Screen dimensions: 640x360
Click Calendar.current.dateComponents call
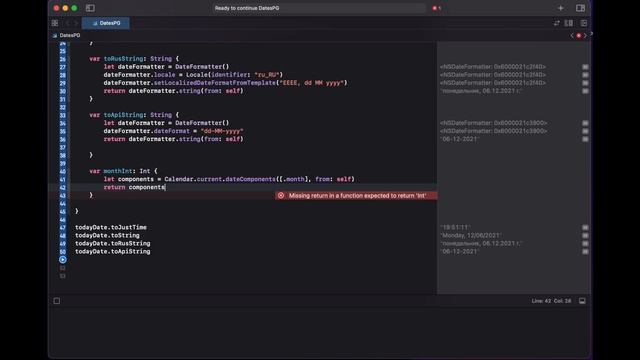point(220,179)
